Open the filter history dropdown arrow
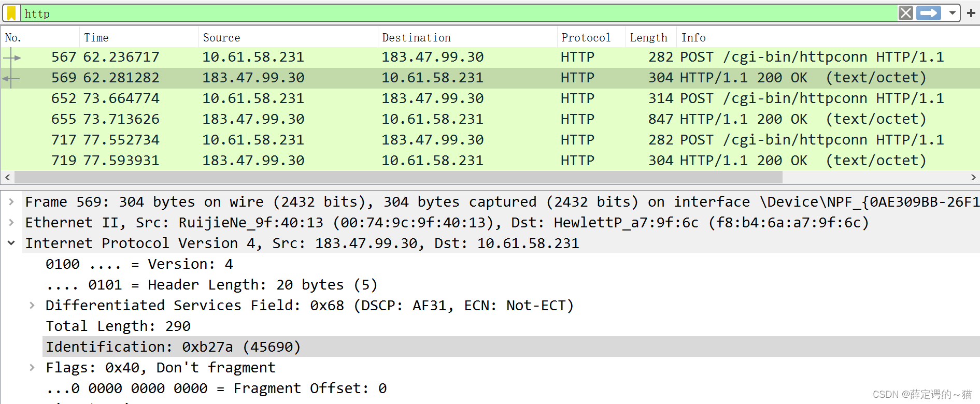This screenshot has height=404, width=980. click(953, 13)
